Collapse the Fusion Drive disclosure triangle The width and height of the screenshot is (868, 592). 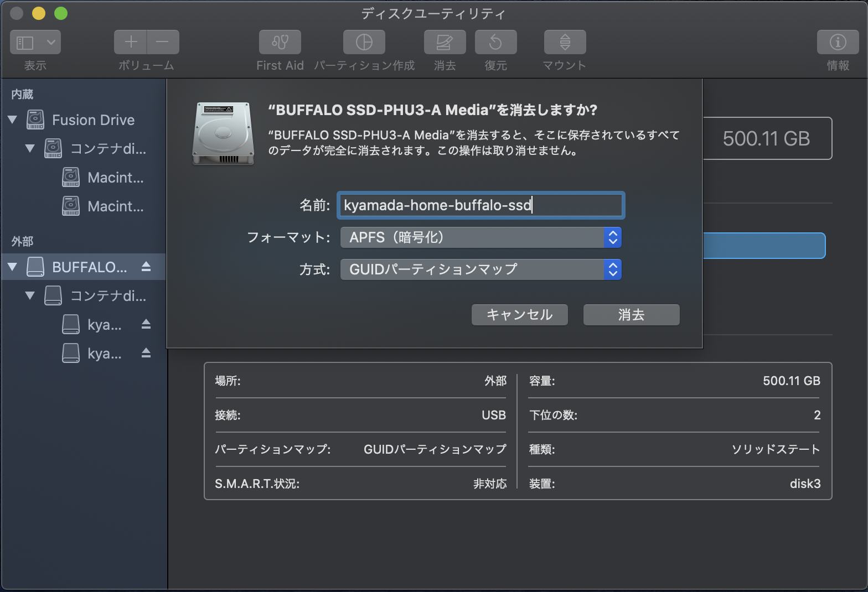coord(12,120)
